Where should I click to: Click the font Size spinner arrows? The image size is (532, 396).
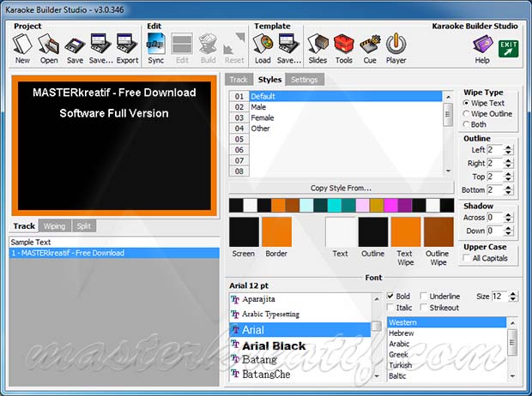pos(513,297)
